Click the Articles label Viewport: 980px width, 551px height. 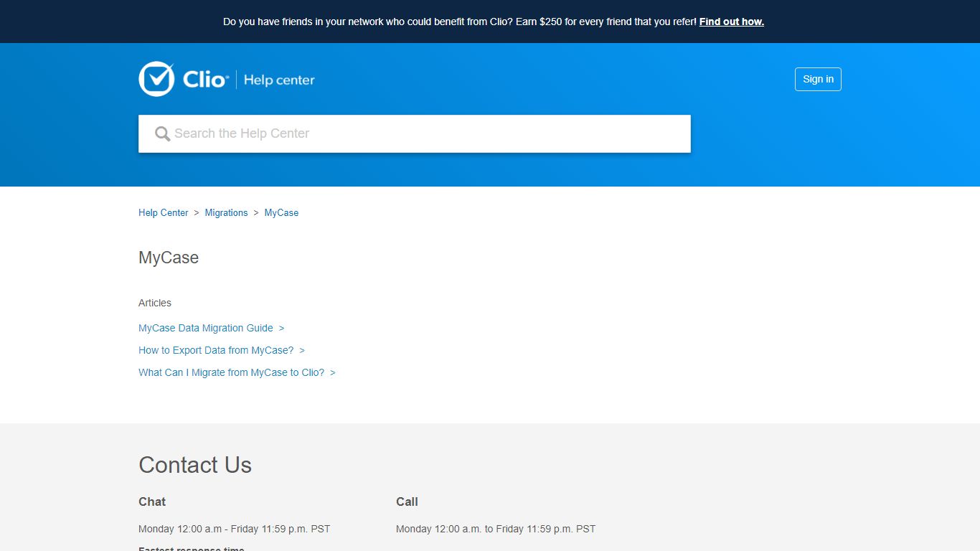(x=155, y=303)
